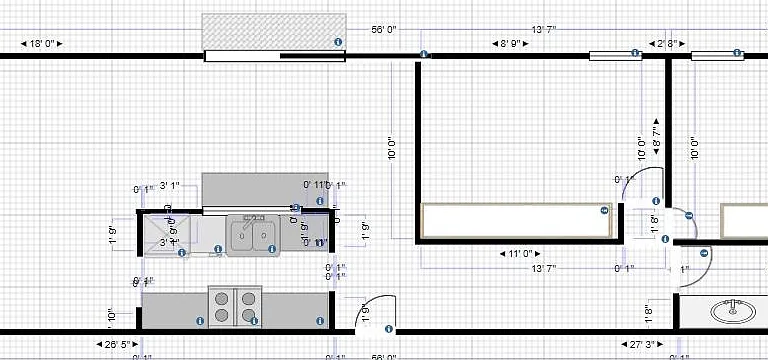Select the double-basin kitchen sink
The height and width of the screenshot is (360, 768).
(x=253, y=236)
